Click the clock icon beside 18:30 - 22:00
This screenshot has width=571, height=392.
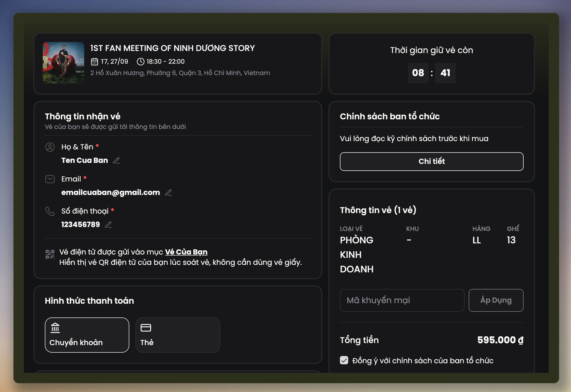140,62
